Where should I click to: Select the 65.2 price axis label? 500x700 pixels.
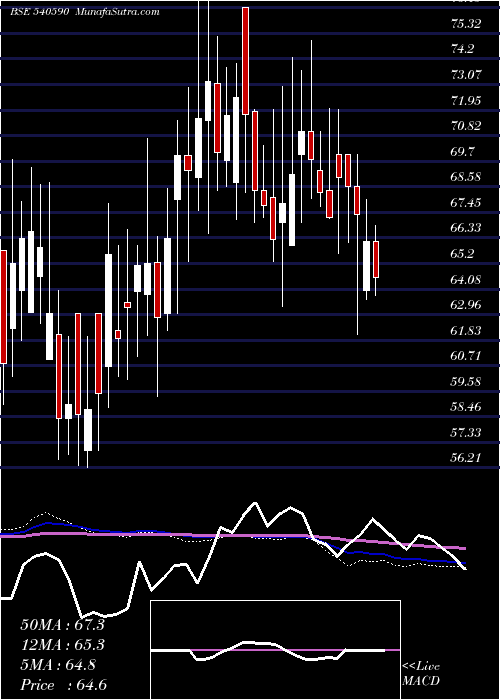coord(462,254)
